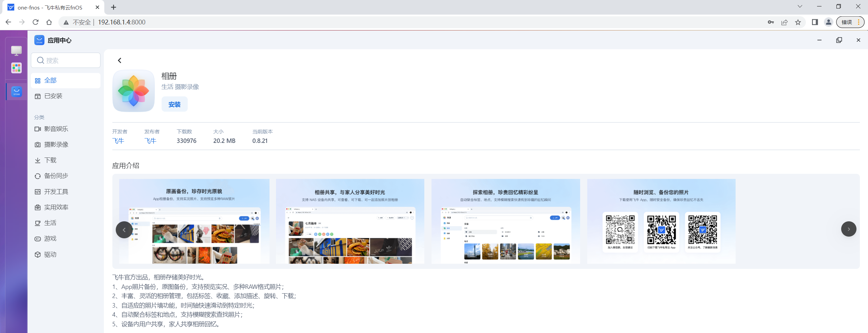Open the 相册共享 screenshot thumbnail

pyautogui.click(x=350, y=221)
